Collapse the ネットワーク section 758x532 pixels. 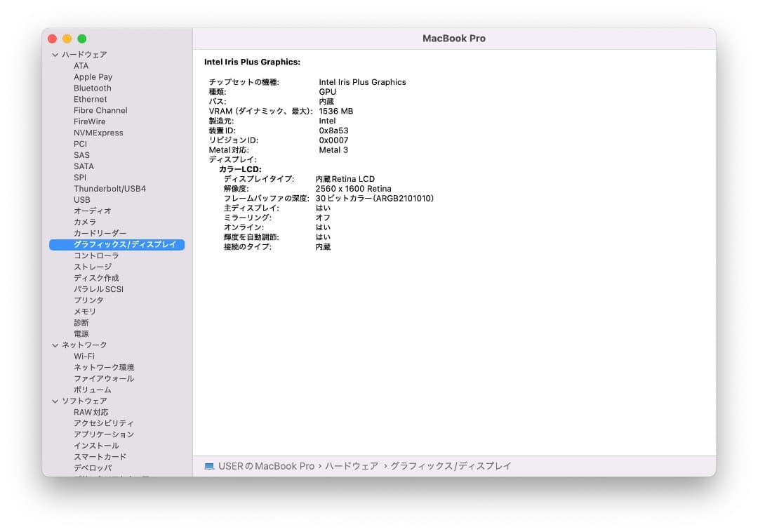pyautogui.click(x=55, y=345)
